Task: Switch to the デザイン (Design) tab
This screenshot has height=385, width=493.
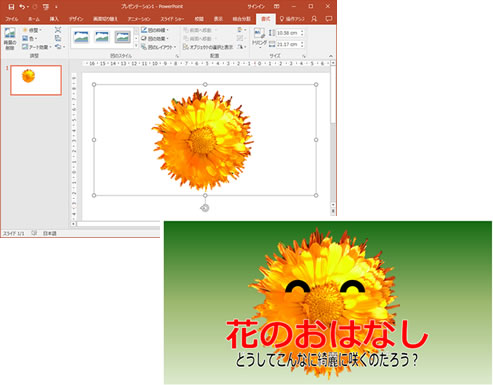Action: click(76, 19)
